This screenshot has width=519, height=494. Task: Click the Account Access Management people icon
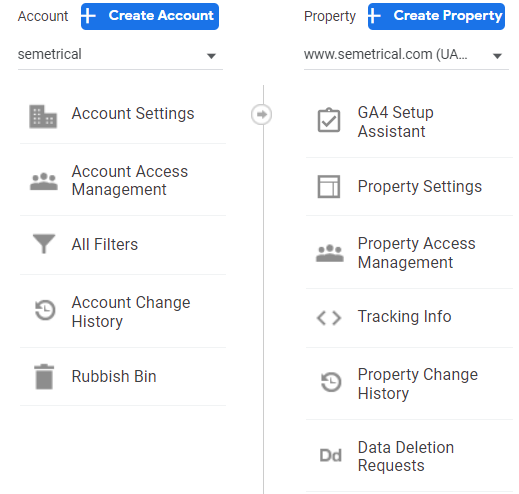coord(44,181)
